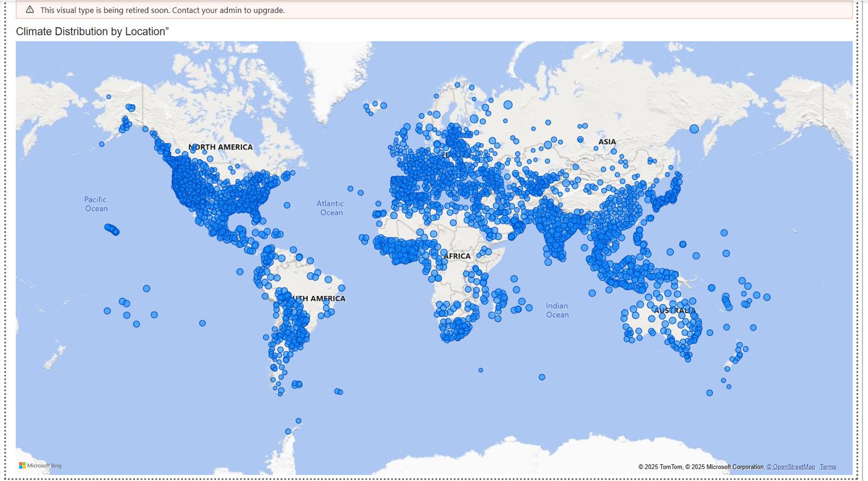868x481 pixels.
Task: Click the Microsoft Bing logo
Action: tap(40, 466)
